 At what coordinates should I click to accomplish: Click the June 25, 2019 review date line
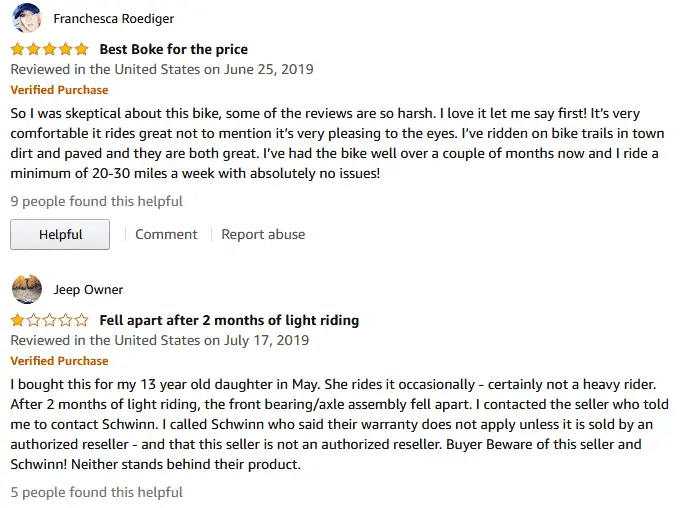(162, 69)
